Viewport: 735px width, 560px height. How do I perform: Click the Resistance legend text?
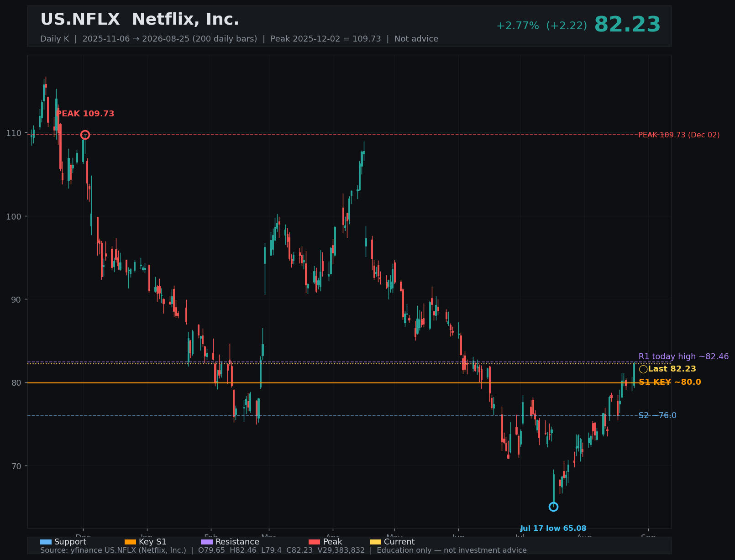tap(237, 542)
